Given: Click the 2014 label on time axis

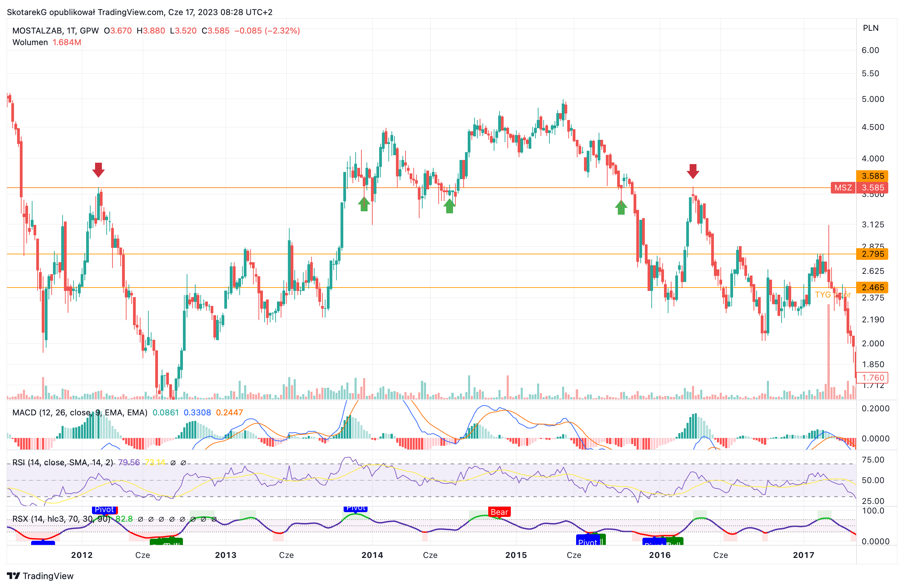Looking at the screenshot, I should (x=372, y=555).
